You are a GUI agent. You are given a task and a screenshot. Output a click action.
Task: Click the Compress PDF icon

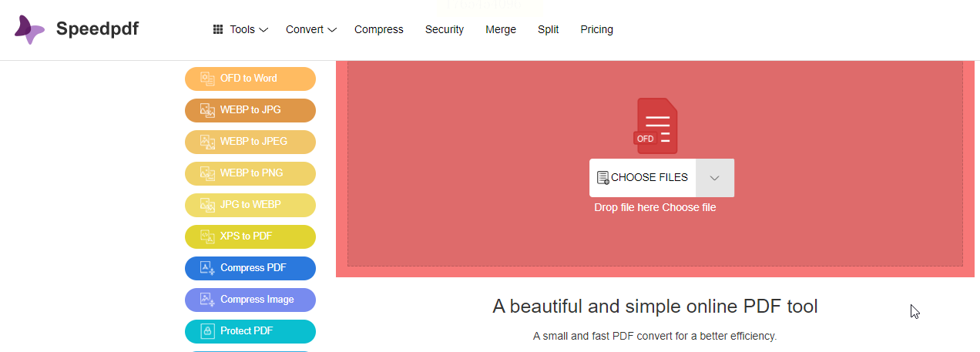[207, 268]
